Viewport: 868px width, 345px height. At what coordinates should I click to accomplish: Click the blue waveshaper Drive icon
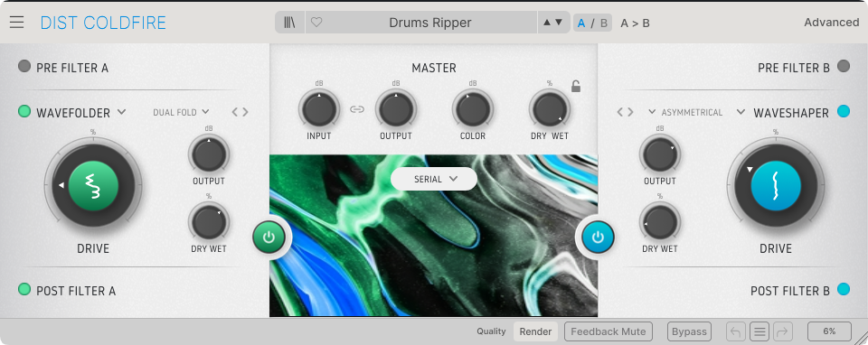[776, 186]
